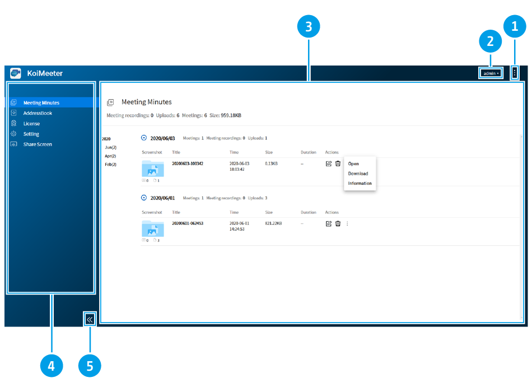Viewport: 532px width, 392px height.
Task: Delete meeting 20200603-100342 using trash icon
Action: (x=338, y=164)
